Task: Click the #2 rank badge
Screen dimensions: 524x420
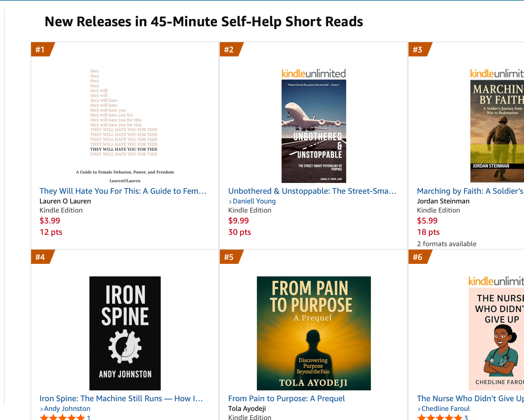Action: 229,50
